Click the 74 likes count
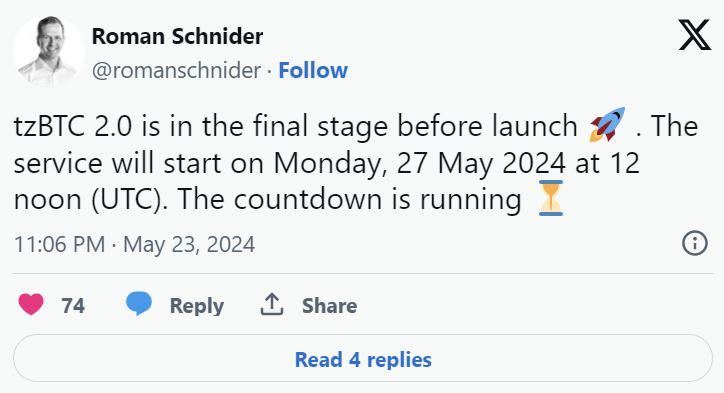 pos(73,306)
